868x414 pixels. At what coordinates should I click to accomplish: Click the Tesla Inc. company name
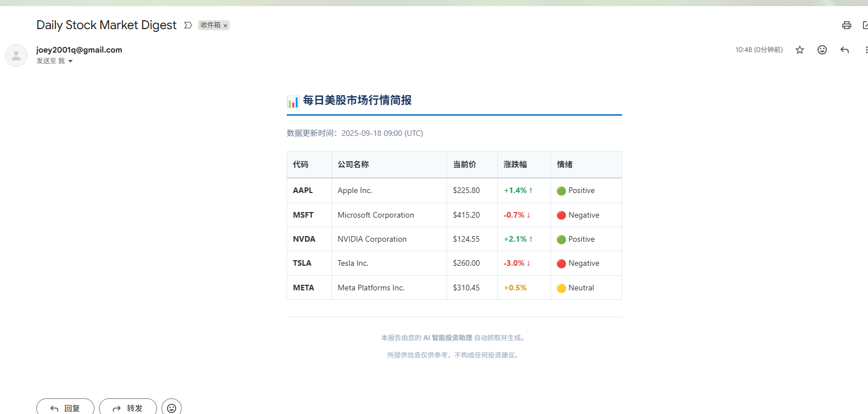[x=353, y=263]
